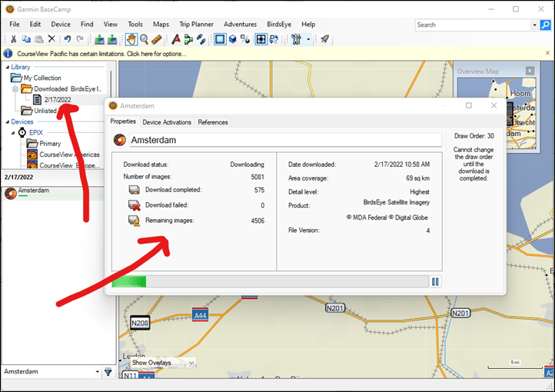Click the rocket icon in toolbar
Image resolution: width=555 pixels, height=392 pixels.
(x=324, y=39)
